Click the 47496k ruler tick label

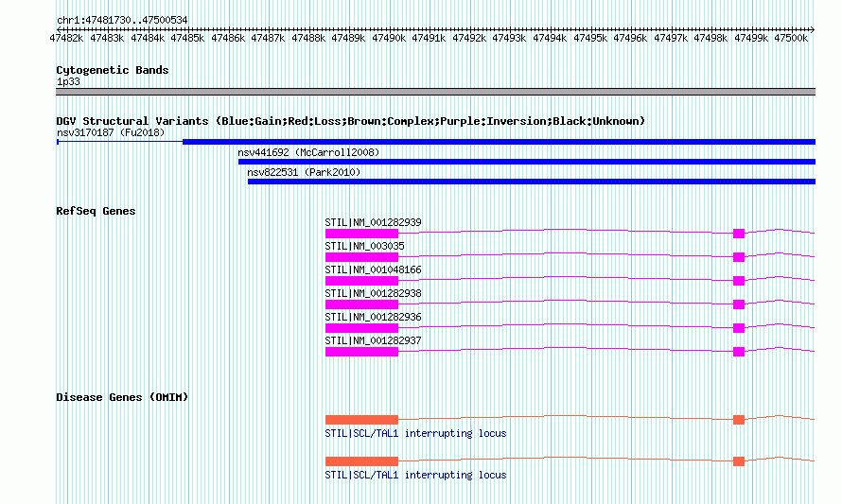pyautogui.click(x=630, y=38)
